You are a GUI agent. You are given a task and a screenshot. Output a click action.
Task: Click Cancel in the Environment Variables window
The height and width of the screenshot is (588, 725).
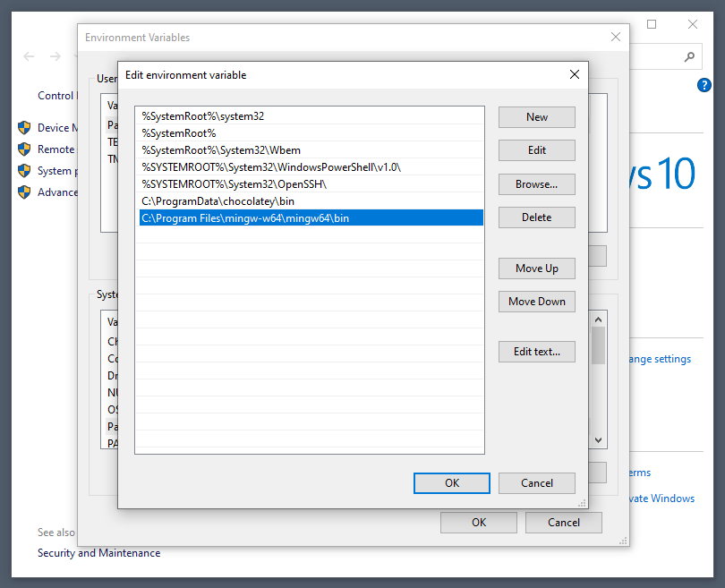click(x=563, y=523)
